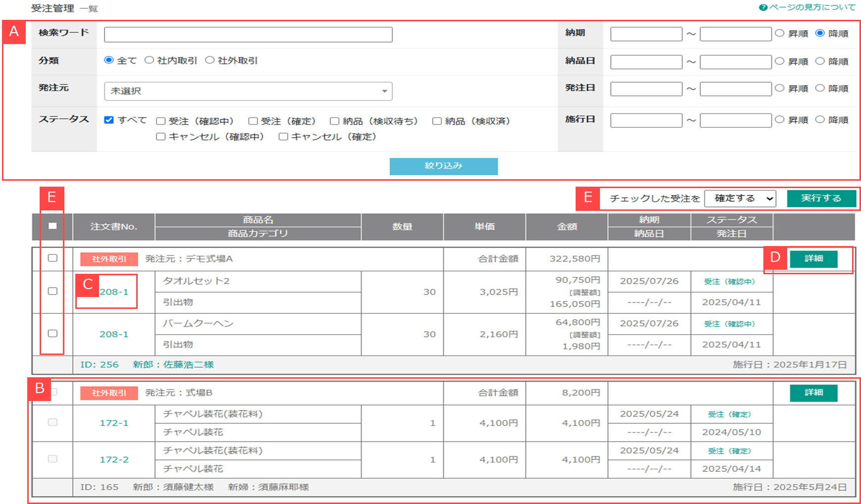Check the 受注（確定） status checkbox
861x504 pixels.
(253, 121)
